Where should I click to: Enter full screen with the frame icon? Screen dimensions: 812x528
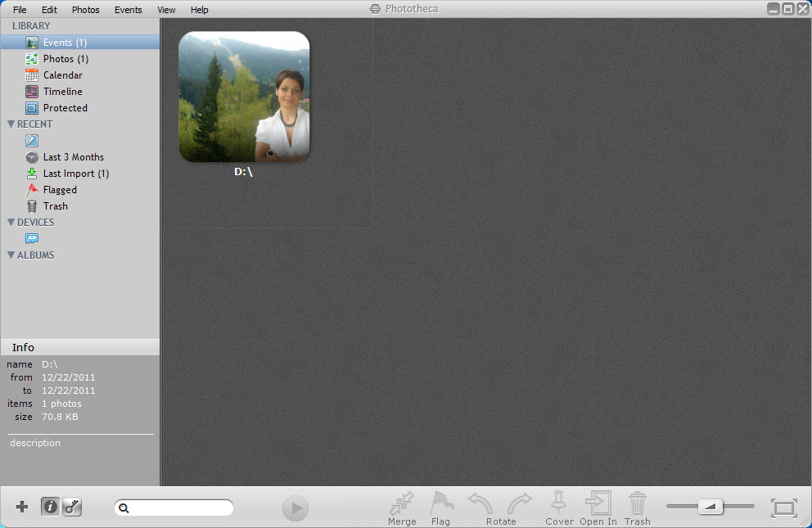click(x=783, y=508)
